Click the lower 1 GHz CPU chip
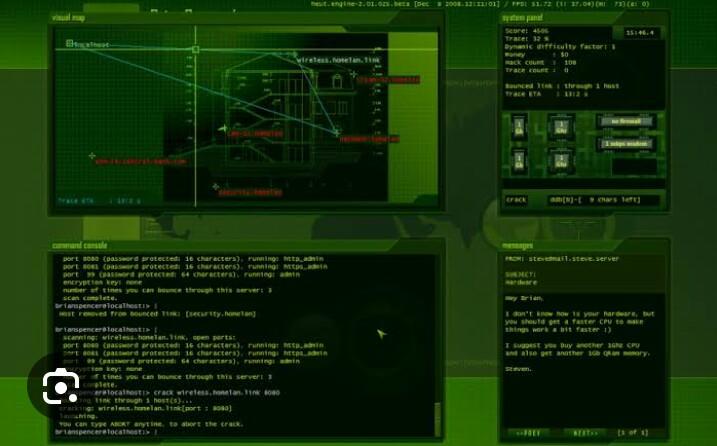 (561, 161)
